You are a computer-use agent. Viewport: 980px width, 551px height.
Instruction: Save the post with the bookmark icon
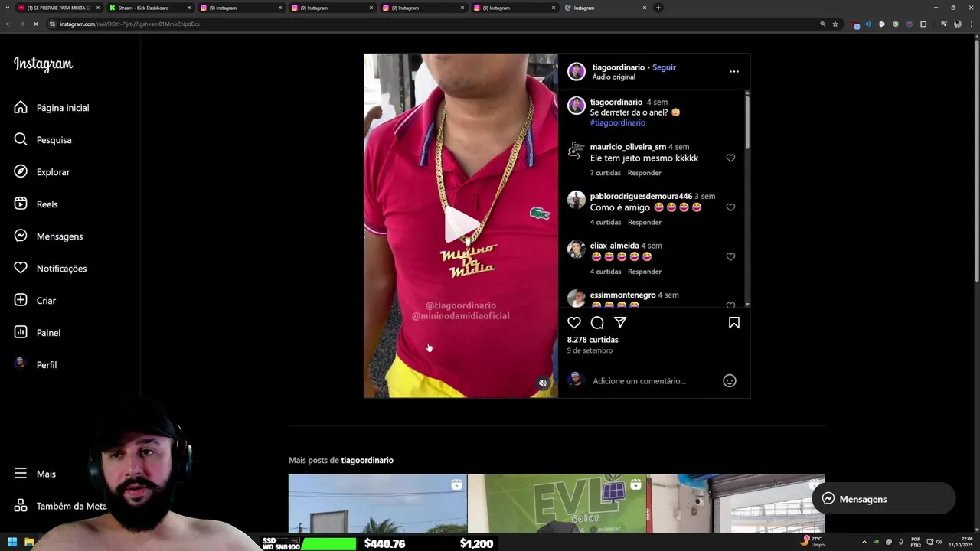pos(734,323)
